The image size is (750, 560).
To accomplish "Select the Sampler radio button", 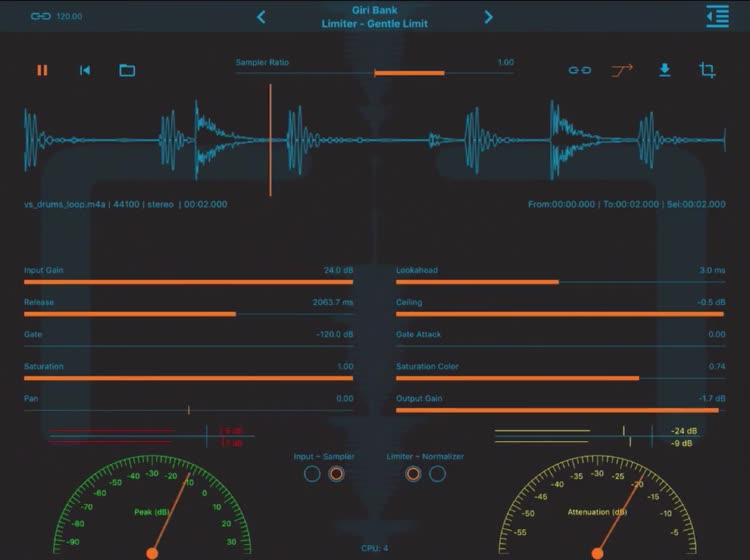I will click(336, 474).
